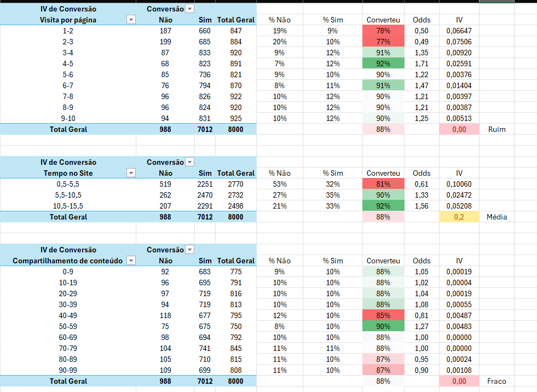537x392 pixels.
Task: Click the row label 90-99
Action: [68, 370]
